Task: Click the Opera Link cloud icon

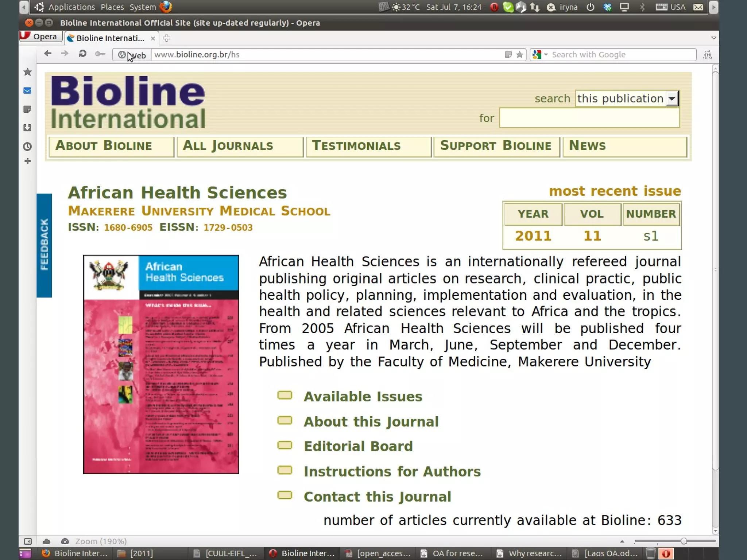Action: 47,541
